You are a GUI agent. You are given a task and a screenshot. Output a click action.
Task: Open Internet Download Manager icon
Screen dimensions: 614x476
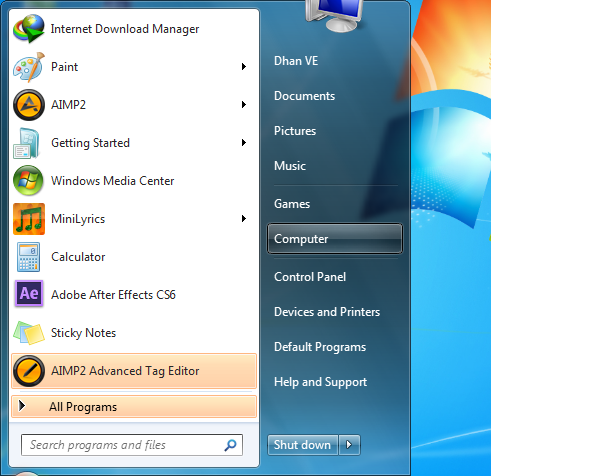pyautogui.click(x=29, y=29)
